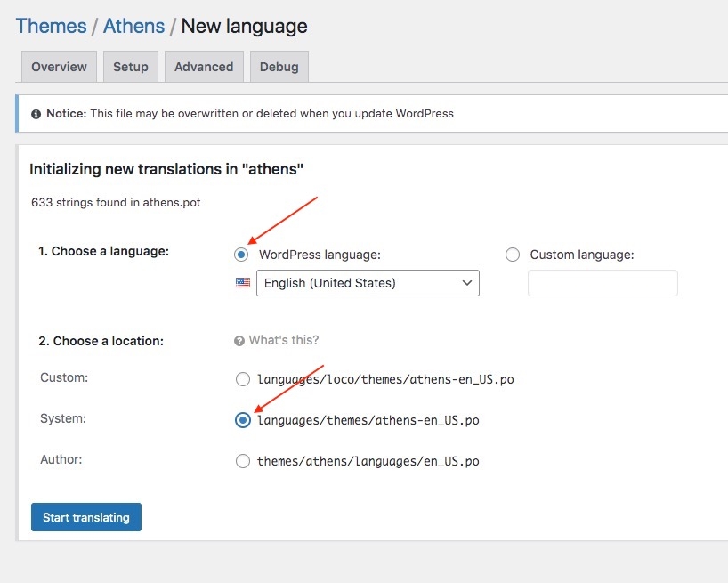Focus the Custom language text field
This screenshot has width=728, height=583.
click(x=603, y=283)
